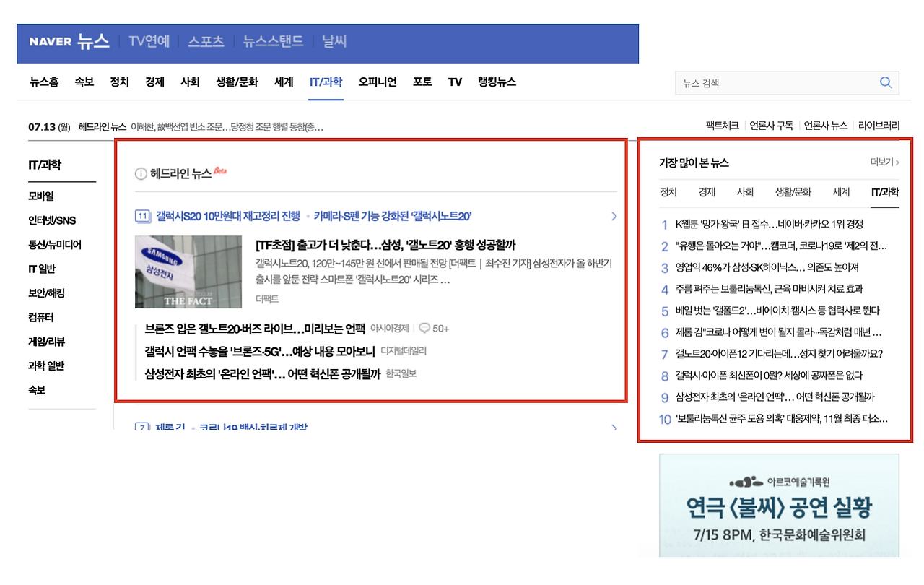Image resolution: width=924 pixels, height=585 pixels.
Task: Open ranked article "유행은 돌아오는 거야" 캠코더
Action: click(781, 246)
